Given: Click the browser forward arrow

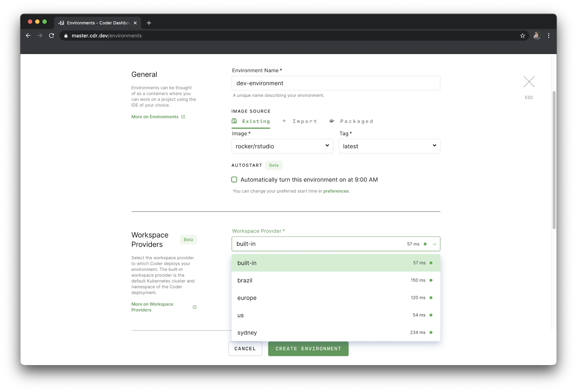Looking at the screenshot, I should coord(40,35).
